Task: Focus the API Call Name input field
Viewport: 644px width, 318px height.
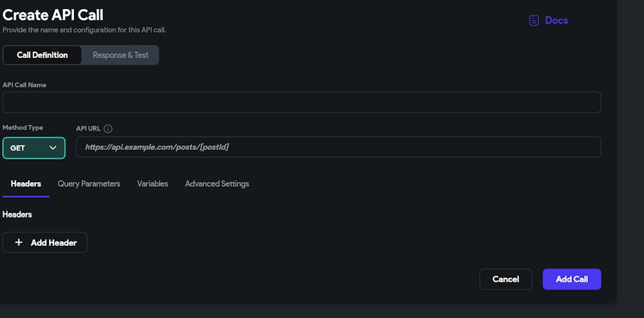Action: (301, 102)
